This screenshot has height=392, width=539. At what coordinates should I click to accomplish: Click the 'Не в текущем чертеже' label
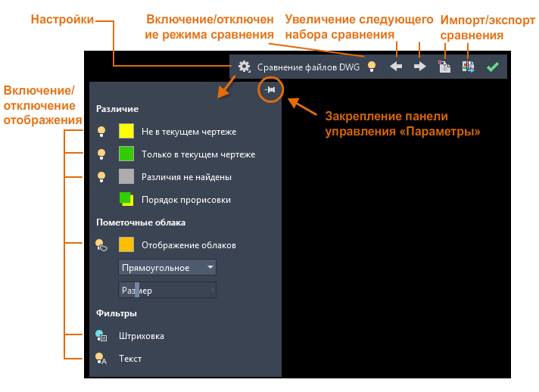tap(188, 132)
